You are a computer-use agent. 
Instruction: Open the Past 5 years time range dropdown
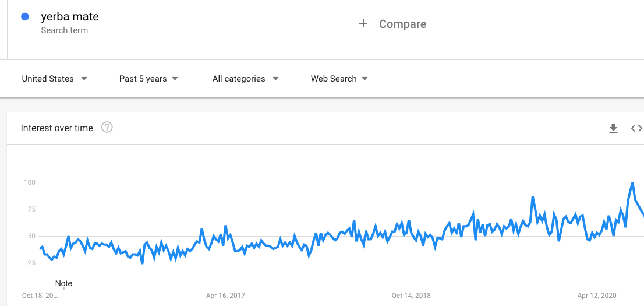click(148, 79)
